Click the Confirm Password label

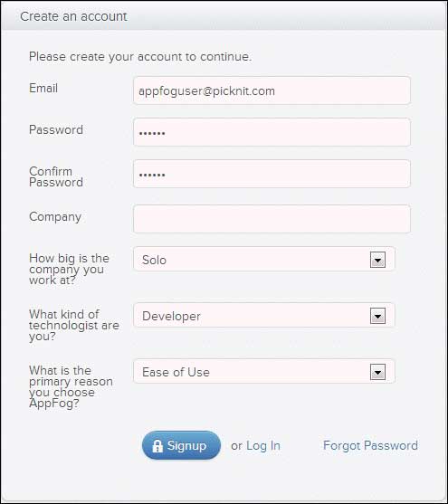tap(56, 176)
